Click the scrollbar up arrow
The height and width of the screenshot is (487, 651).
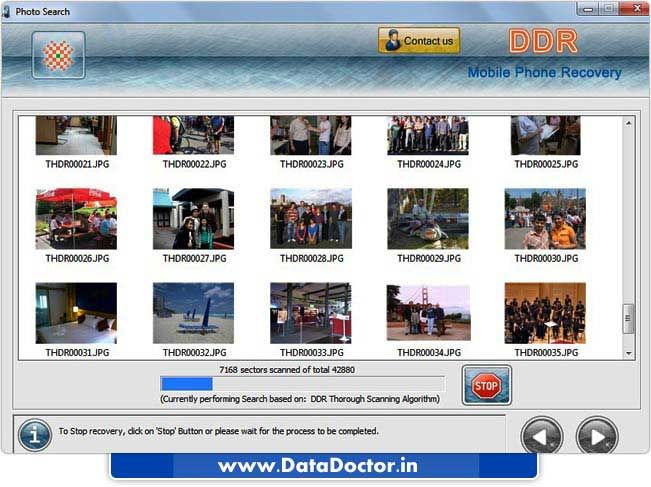(629, 123)
